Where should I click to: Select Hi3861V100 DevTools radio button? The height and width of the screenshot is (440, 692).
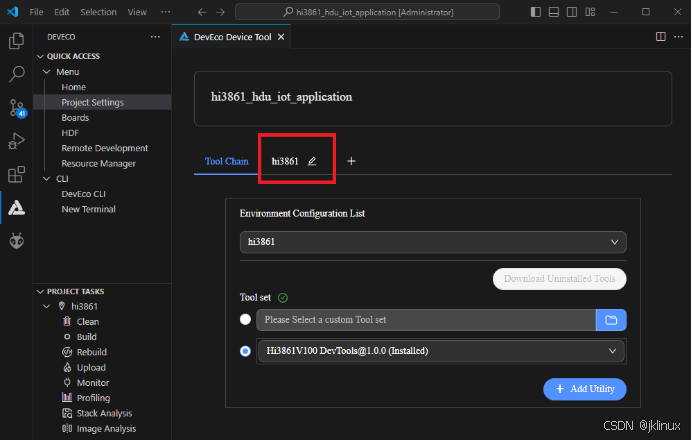point(245,351)
